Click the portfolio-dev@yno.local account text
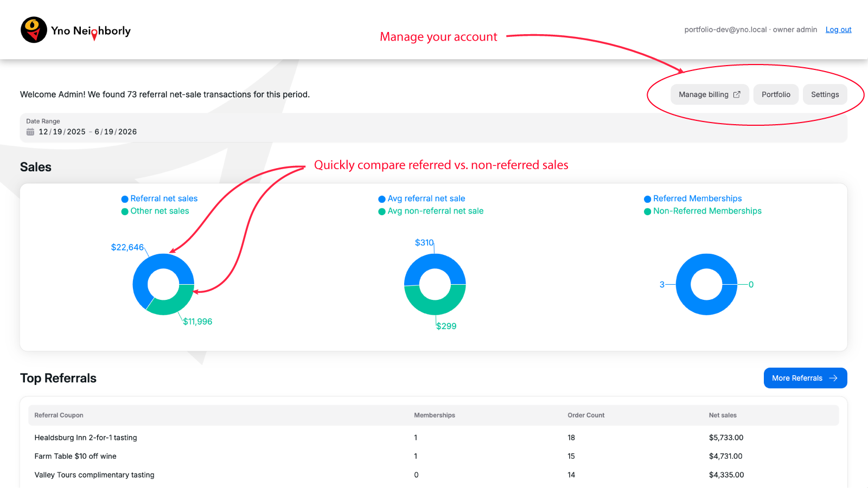The image size is (868, 488). tap(725, 30)
